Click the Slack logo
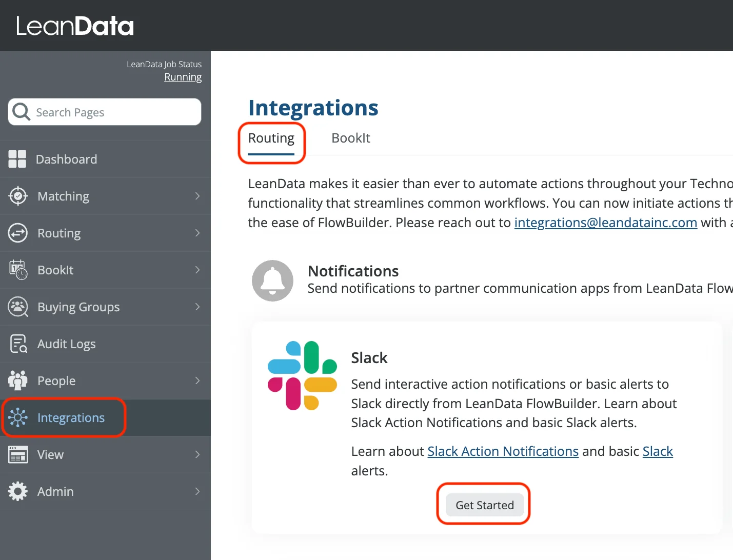 303,375
